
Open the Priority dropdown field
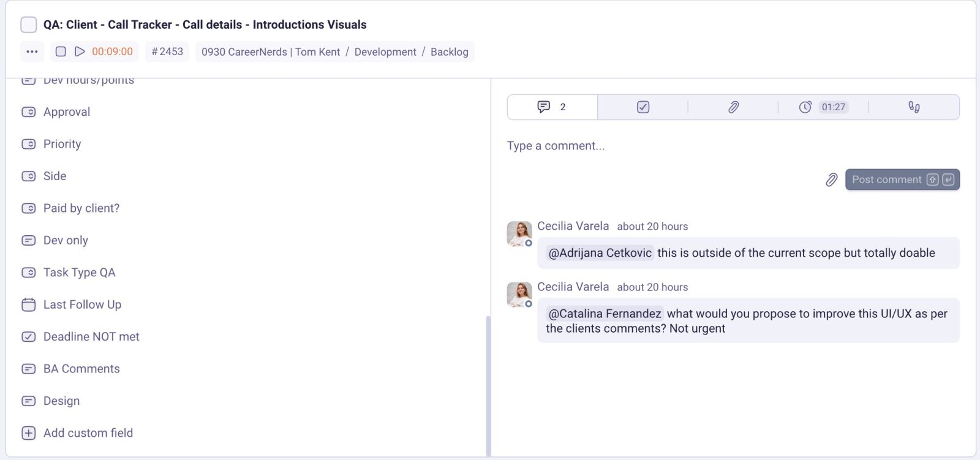coord(62,144)
